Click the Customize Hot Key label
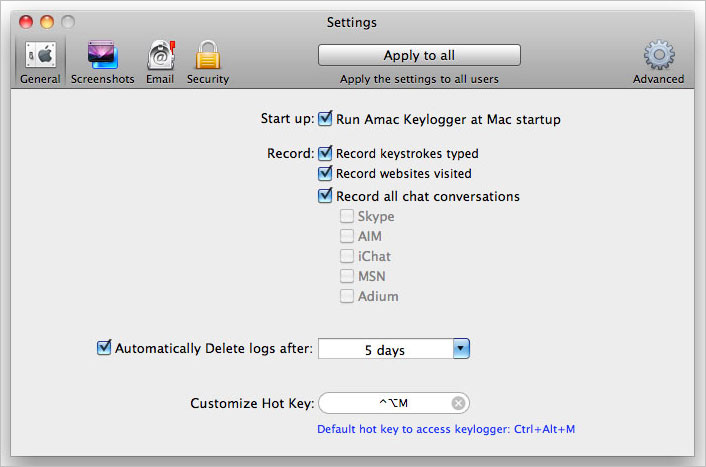The width and height of the screenshot is (706, 467). 252,403
